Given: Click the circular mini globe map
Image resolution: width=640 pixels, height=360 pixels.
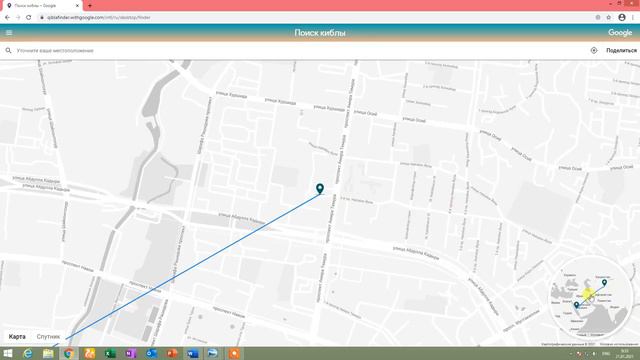Looking at the screenshot, I should click(x=590, y=297).
